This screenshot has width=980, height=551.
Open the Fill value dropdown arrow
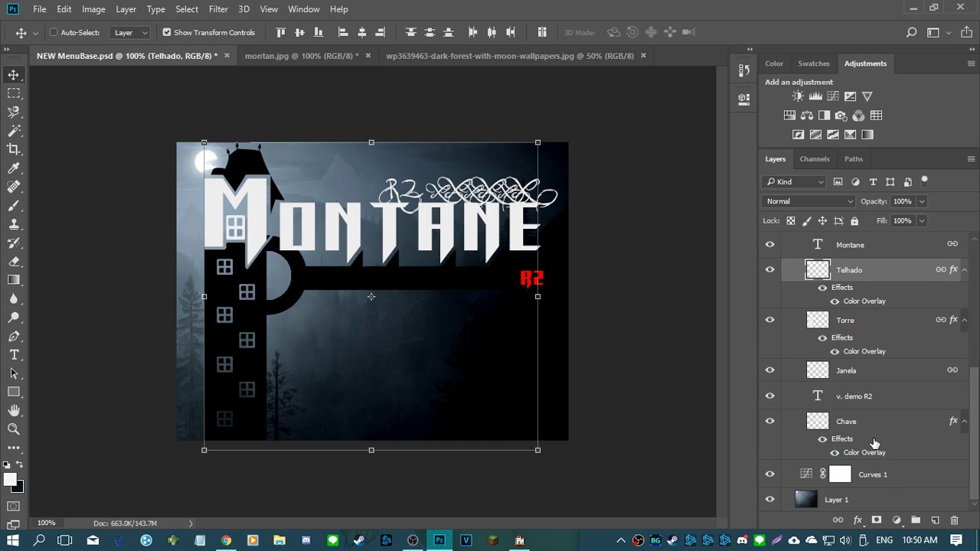922,220
